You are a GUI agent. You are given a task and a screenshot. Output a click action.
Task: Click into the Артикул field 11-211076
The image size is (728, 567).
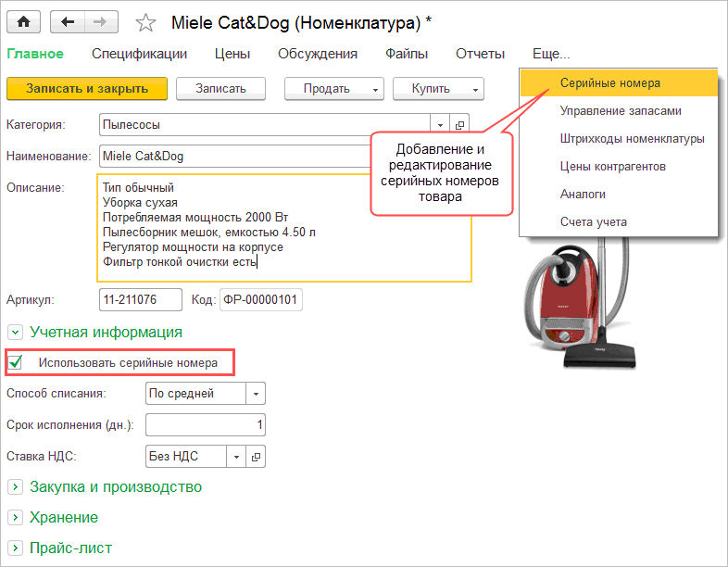[141, 299]
